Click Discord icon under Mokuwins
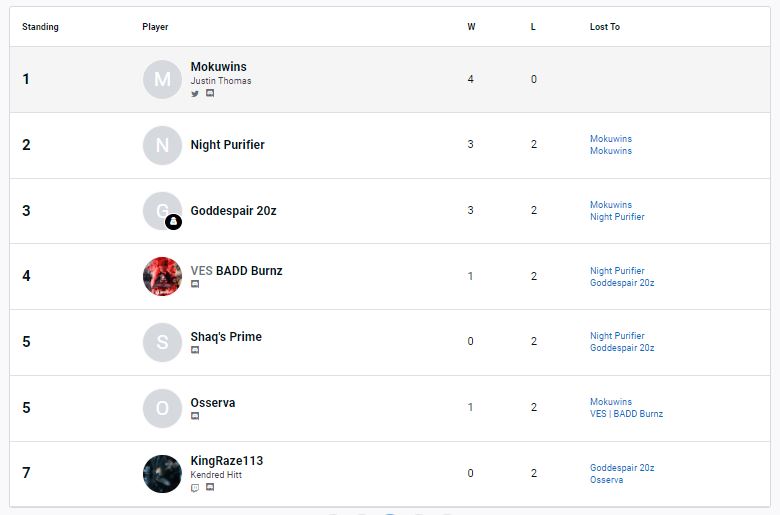The width and height of the screenshot is (780, 515). [x=210, y=94]
